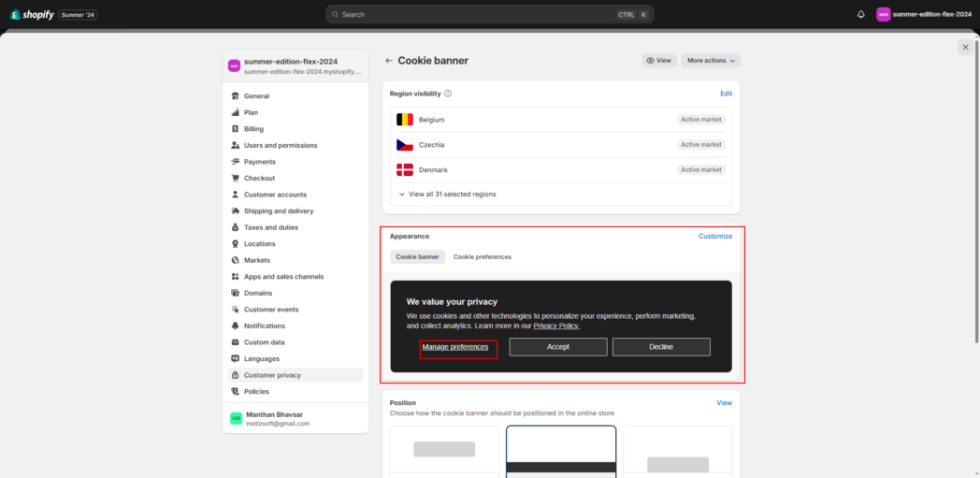980x478 pixels.
Task: Click the Custom data icon
Action: tap(235, 342)
